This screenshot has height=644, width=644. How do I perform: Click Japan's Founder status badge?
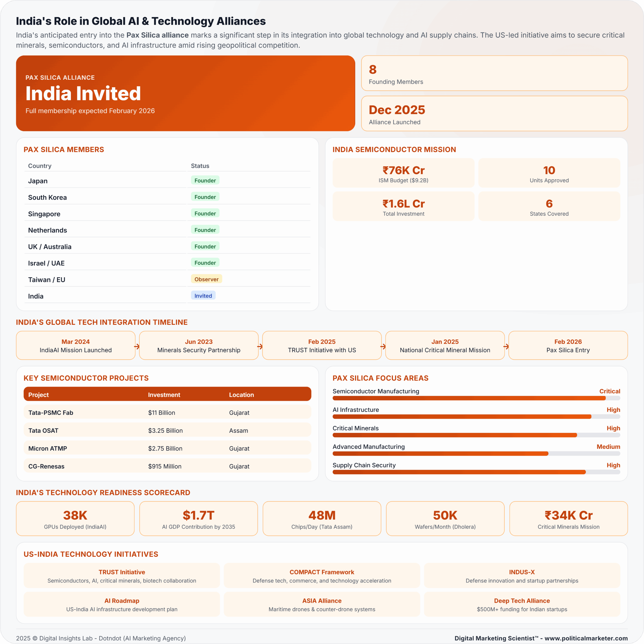pos(205,180)
